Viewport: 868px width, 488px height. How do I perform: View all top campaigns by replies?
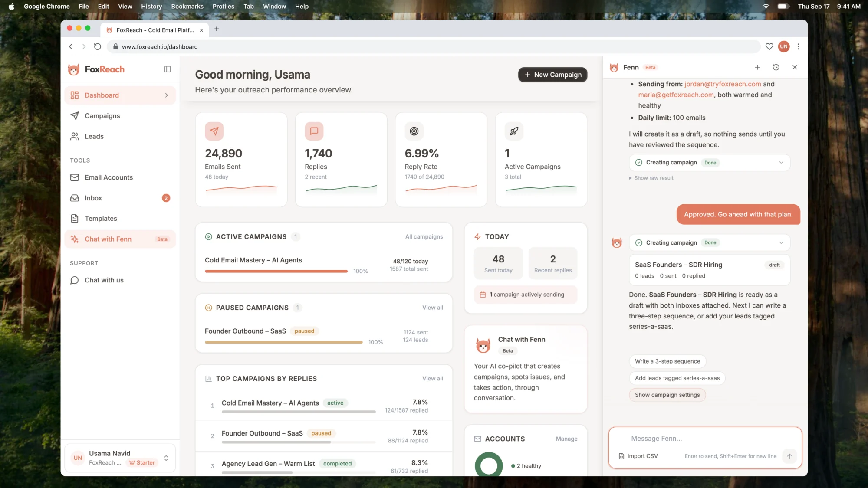(x=433, y=379)
